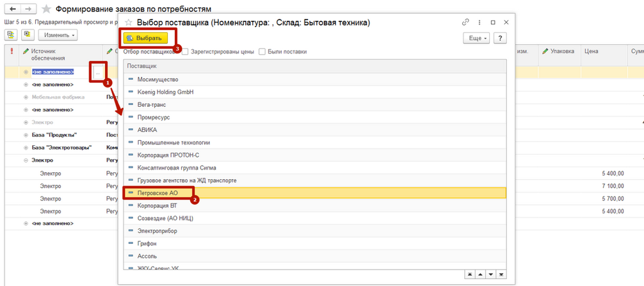644x286 pixels.
Task: Move up one supplier with up arrow
Action: [480, 274]
